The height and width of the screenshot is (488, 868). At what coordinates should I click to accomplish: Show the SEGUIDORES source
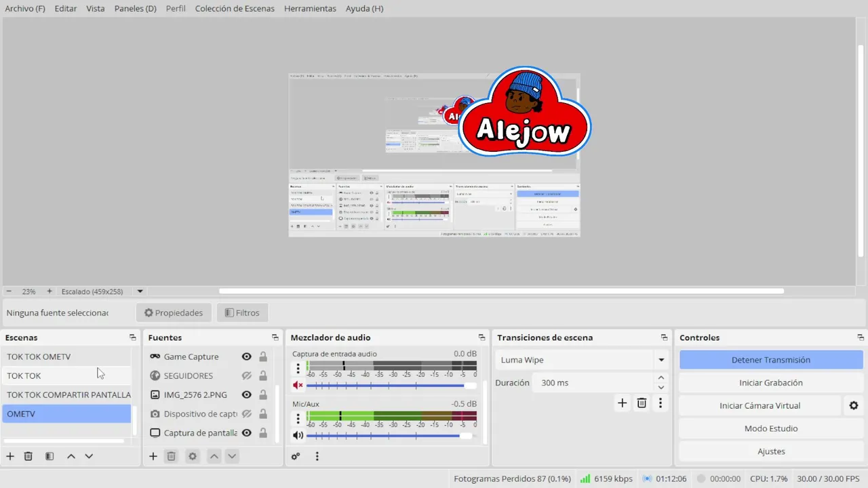tap(247, 375)
